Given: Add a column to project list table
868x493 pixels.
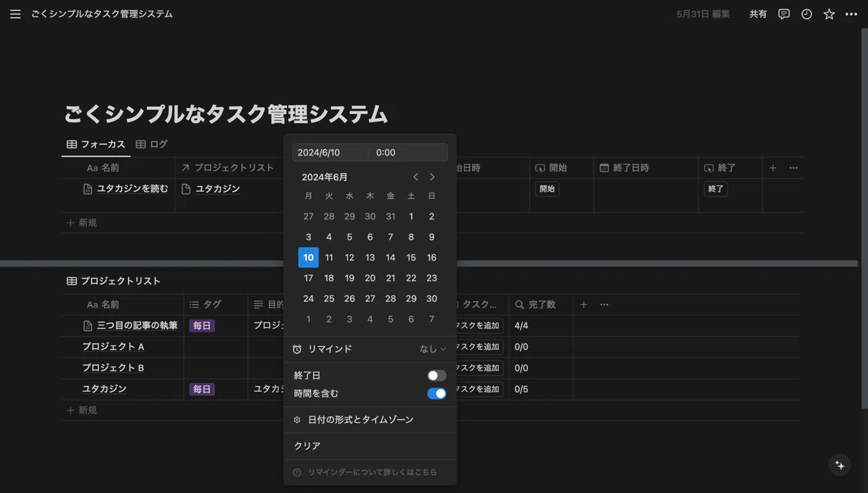Looking at the screenshot, I should tap(584, 305).
